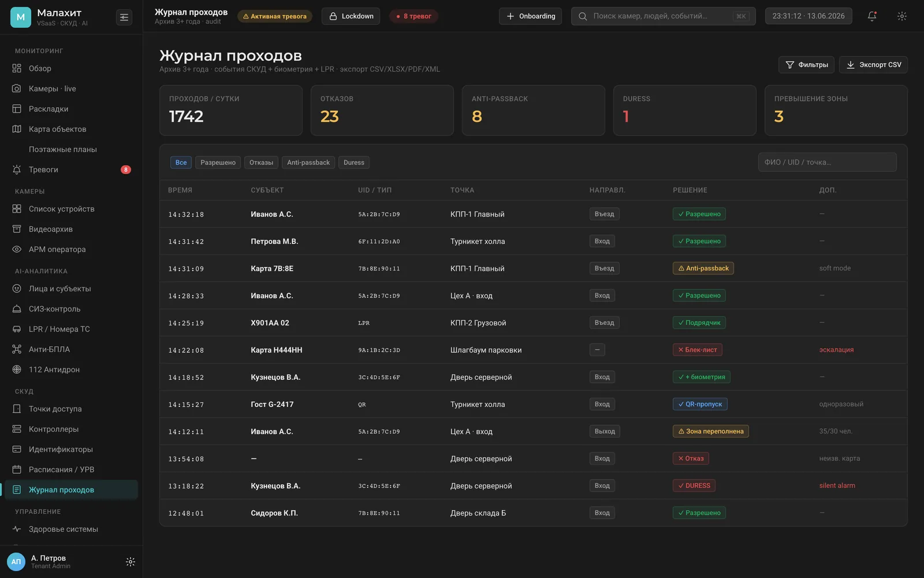Image resolution: width=924 pixels, height=578 pixels.
Task: Sort by the Субъект column header
Action: (x=267, y=190)
